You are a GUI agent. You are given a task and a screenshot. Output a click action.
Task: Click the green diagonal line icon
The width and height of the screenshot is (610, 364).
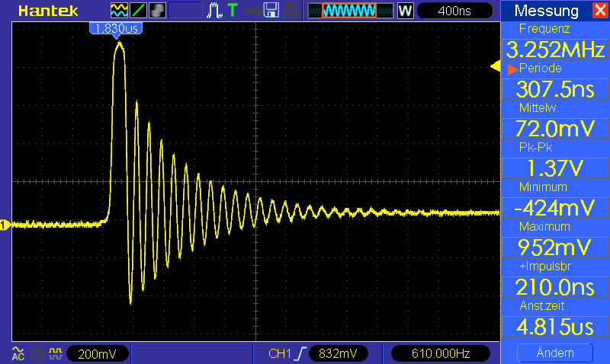point(139,10)
